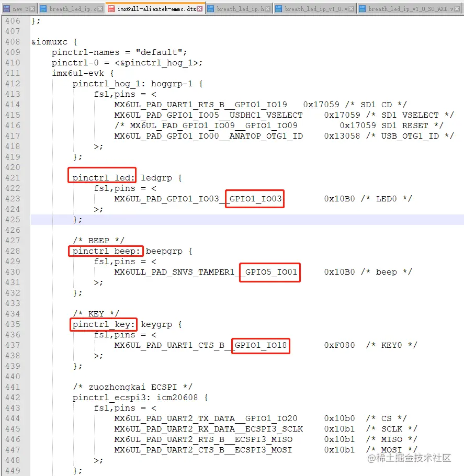The width and height of the screenshot is (464, 476).
Task: Click the "pinctrl_beep:" label
Action: [106, 251]
